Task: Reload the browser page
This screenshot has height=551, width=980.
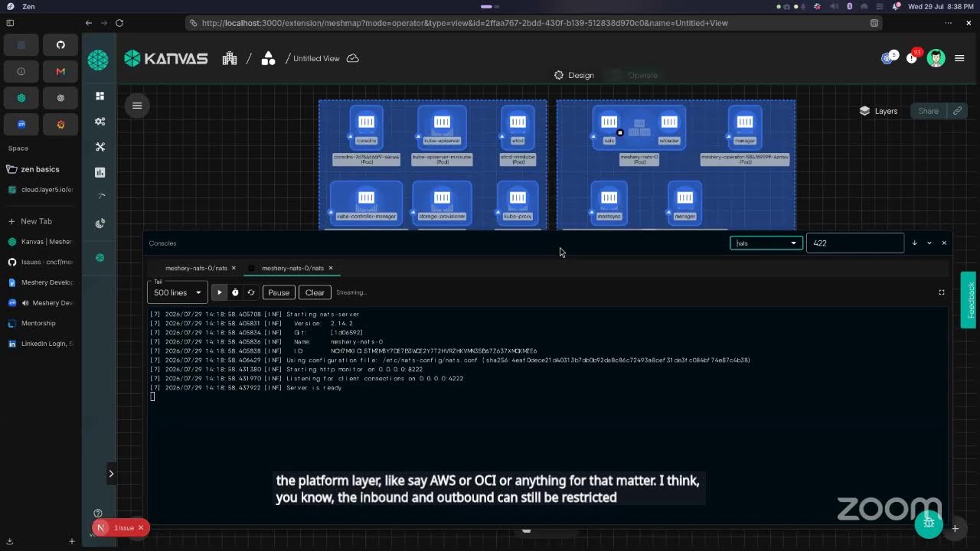Action: (x=119, y=23)
